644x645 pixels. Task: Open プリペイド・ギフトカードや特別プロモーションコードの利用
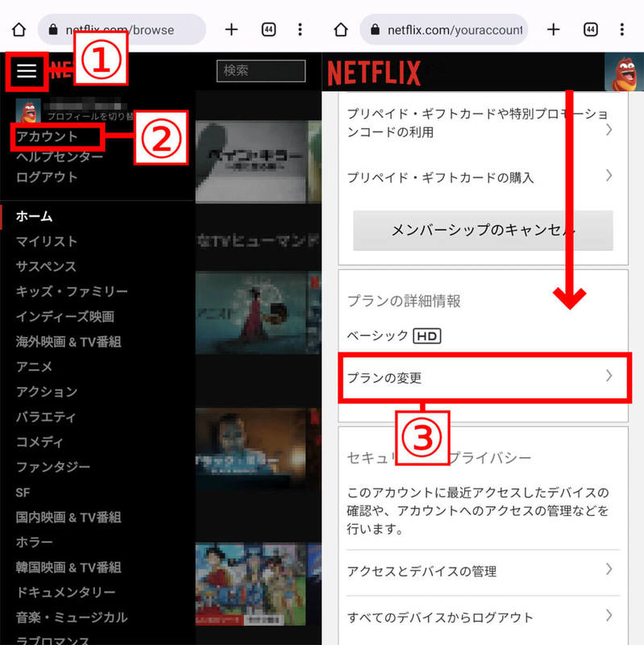[x=480, y=123]
